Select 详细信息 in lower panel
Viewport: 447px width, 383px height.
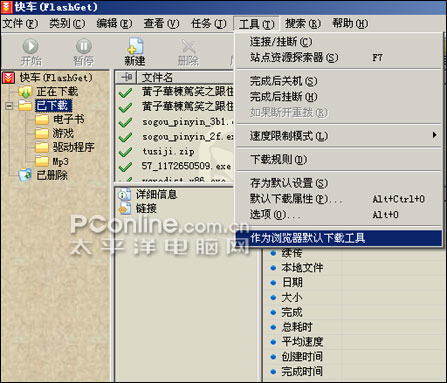pyautogui.click(x=156, y=194)
